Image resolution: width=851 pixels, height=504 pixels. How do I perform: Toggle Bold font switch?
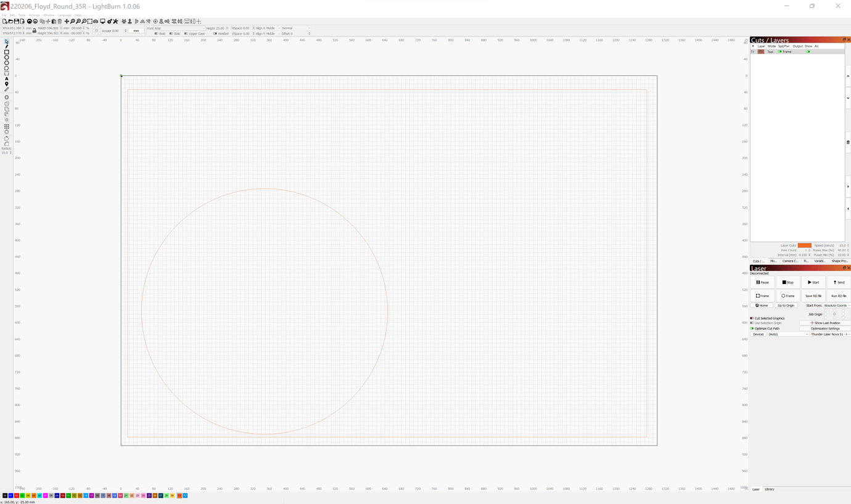click(x=156, y=34)
